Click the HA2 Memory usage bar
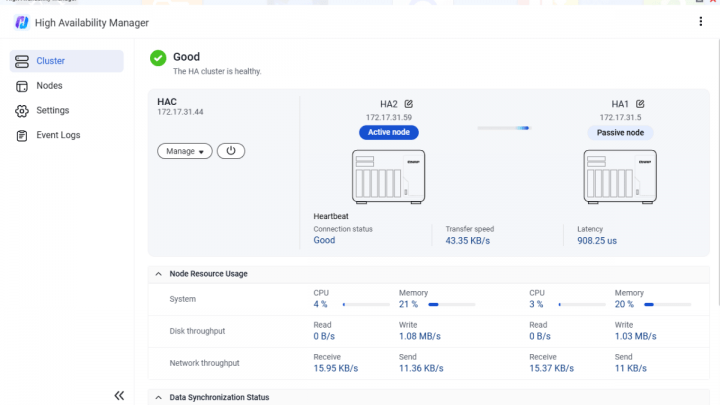Viewport: 720px width, 405px height. pos(452,304)
